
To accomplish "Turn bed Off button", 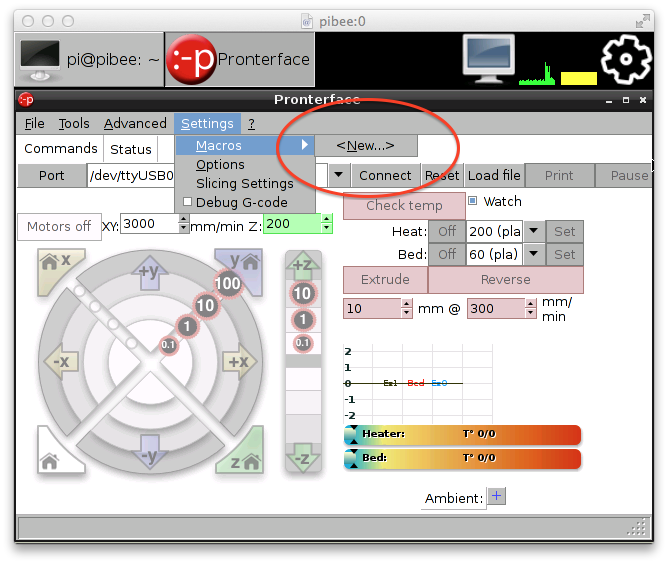I will click(447, 254).
